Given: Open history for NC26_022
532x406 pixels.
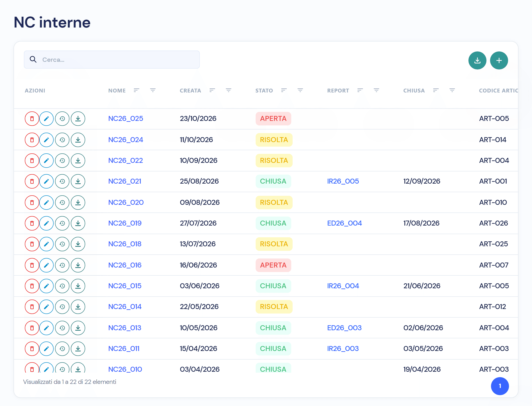Looking at the screenshot, I should pyautogui.click(x=62, y=161).
